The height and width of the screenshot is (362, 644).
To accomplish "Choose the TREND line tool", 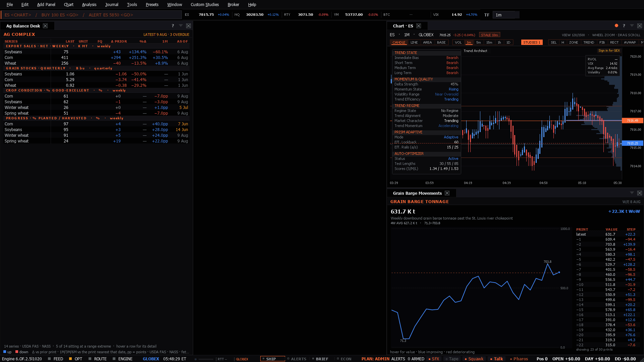I will pos(589,43).
